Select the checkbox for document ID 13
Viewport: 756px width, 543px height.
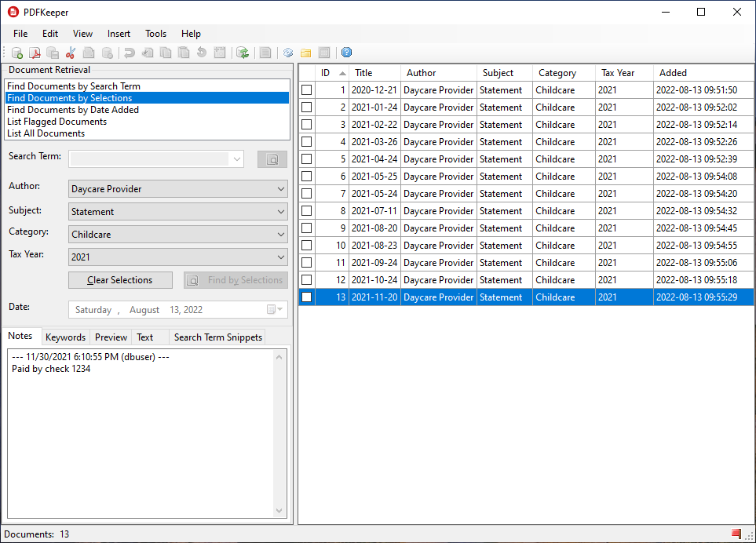307,297
